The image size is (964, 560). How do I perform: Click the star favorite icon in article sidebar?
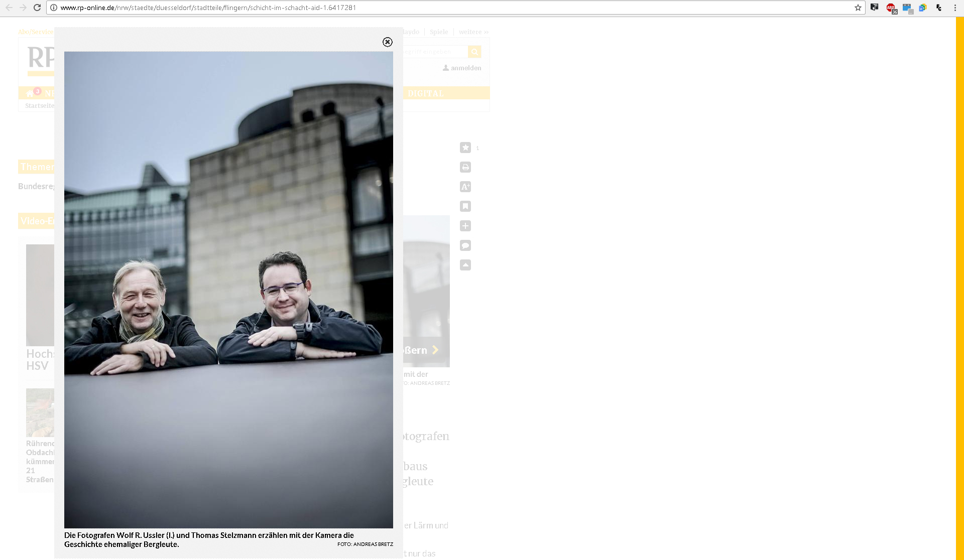[465, 148]
